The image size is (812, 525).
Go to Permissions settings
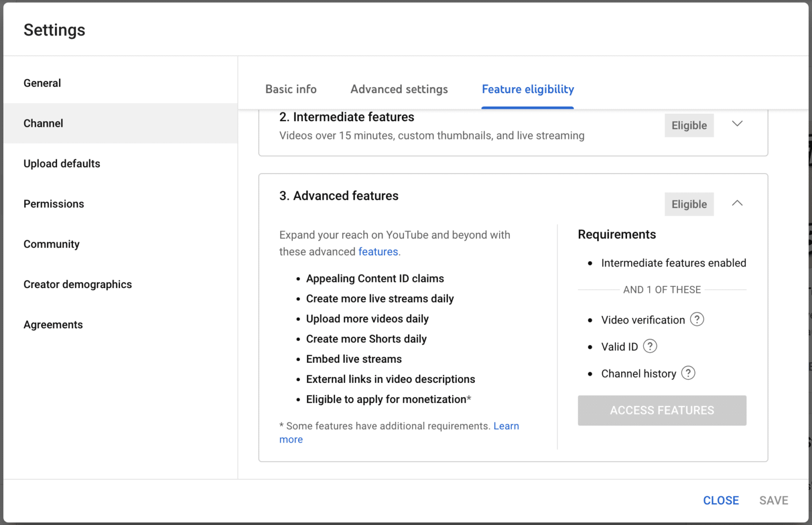click(53, 204)
